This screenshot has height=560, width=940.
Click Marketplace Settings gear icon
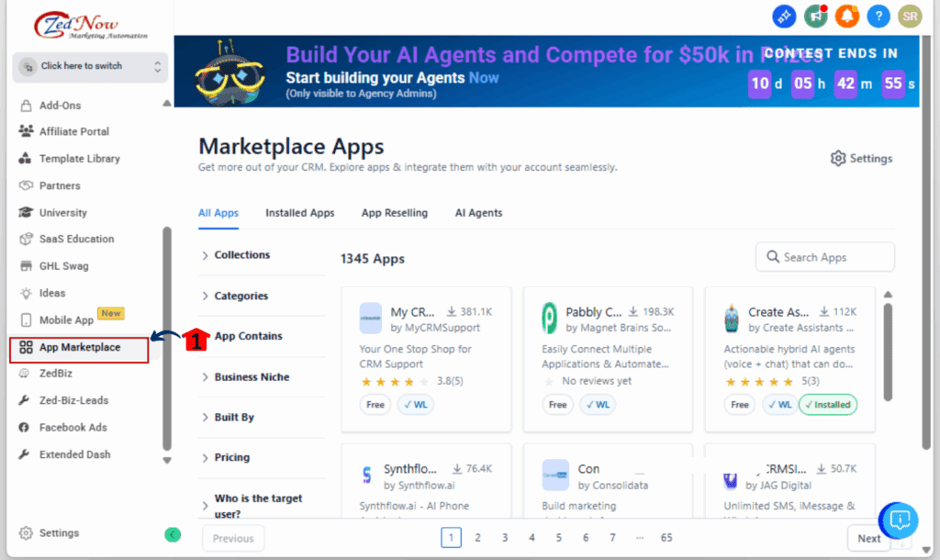[838, 158]
